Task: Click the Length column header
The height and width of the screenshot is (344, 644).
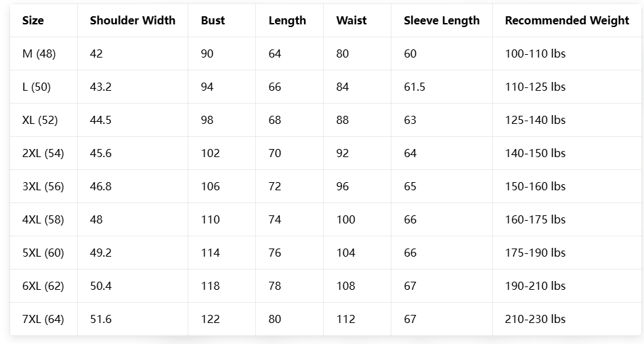Action: (287, 20)
